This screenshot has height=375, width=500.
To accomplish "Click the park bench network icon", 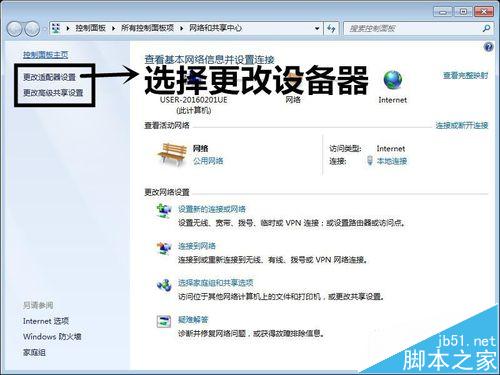I will (x=172, y=154).
